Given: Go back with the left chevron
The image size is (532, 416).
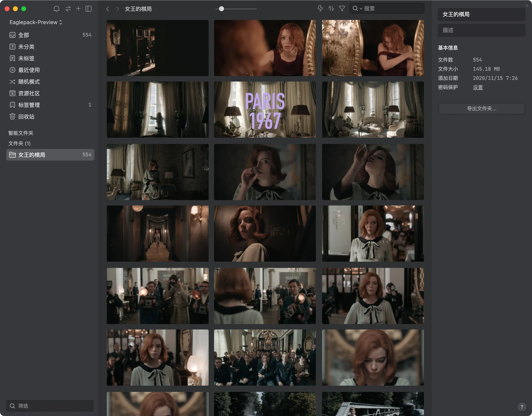Looking at the screenshot, I should [108, 9].
